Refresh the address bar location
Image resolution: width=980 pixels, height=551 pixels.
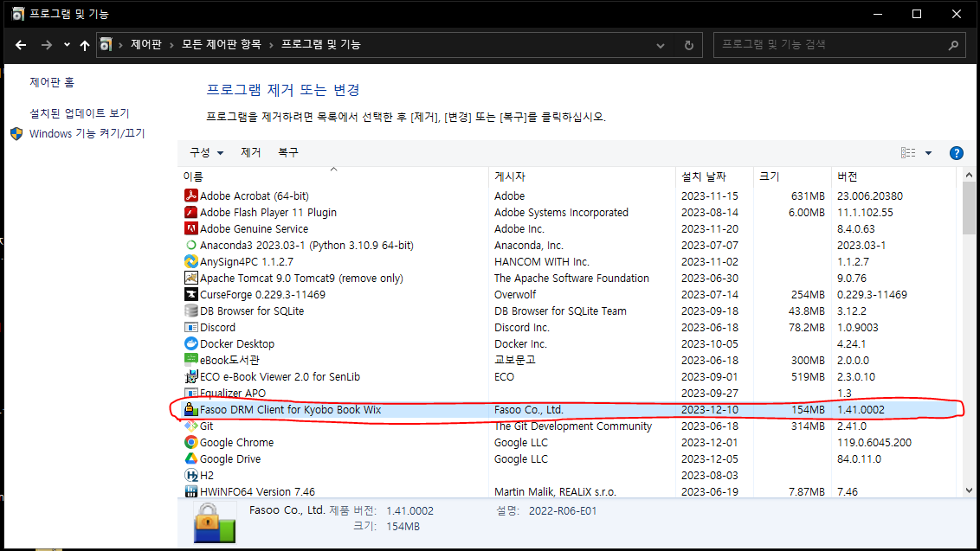pos(689,45)
